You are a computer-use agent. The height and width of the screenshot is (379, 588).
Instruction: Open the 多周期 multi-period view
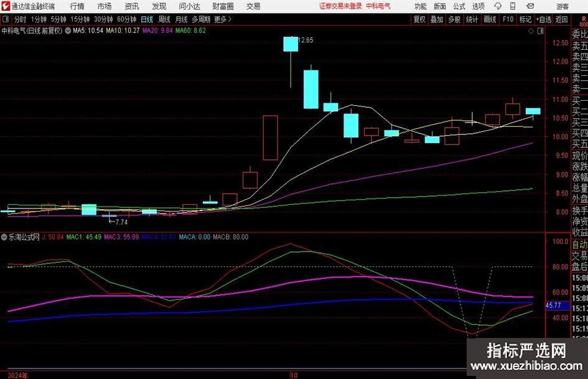[201, 19]
